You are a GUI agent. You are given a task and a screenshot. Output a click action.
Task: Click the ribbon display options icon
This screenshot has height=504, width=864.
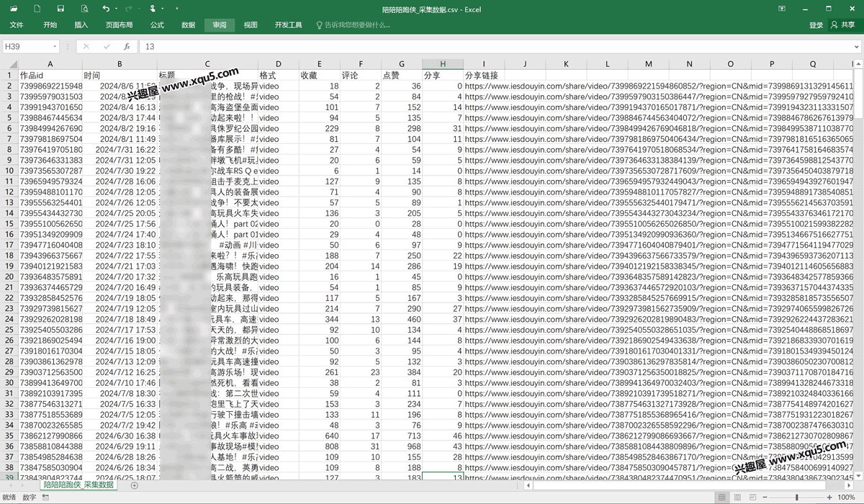point(782,9)
